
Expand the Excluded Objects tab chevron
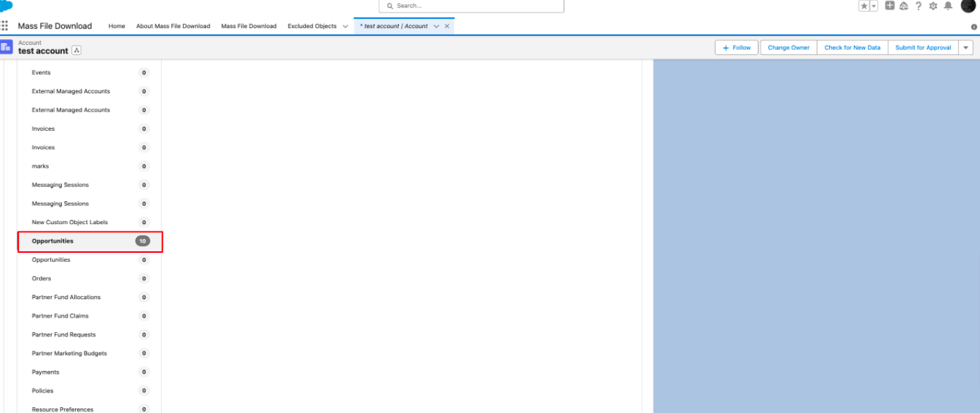[345, 26]
